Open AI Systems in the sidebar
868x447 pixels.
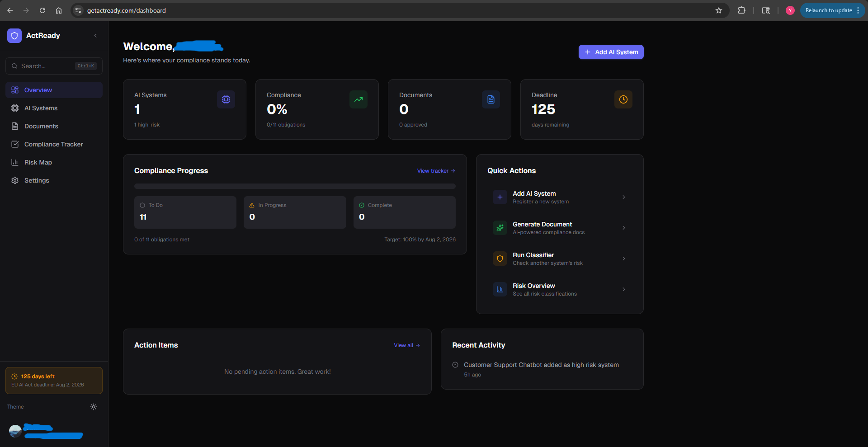pos(54,108)
